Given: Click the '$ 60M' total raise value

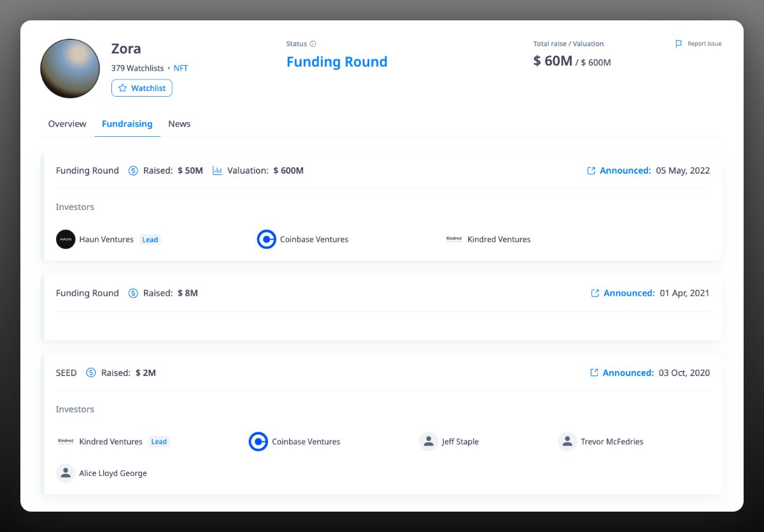Looking at the screenshot, I should (x=553, y=61).
